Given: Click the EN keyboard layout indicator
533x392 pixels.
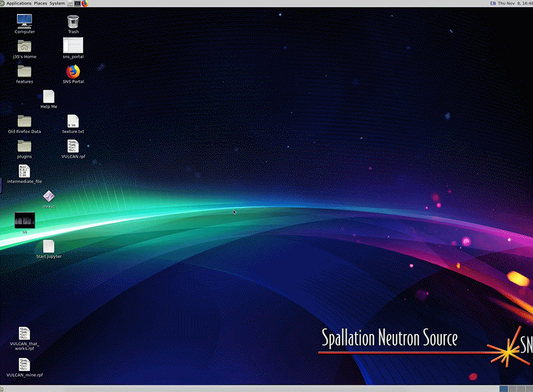Looking at the screenshot, I should pyautogui.click(x=492, y=3).
